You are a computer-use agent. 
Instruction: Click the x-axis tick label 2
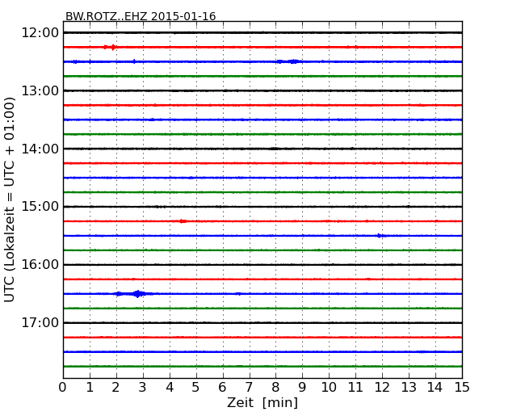tap(115, 388)
